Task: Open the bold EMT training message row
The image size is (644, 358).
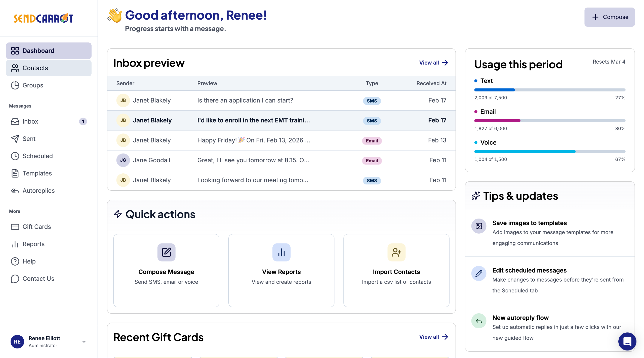Action: 253,120
